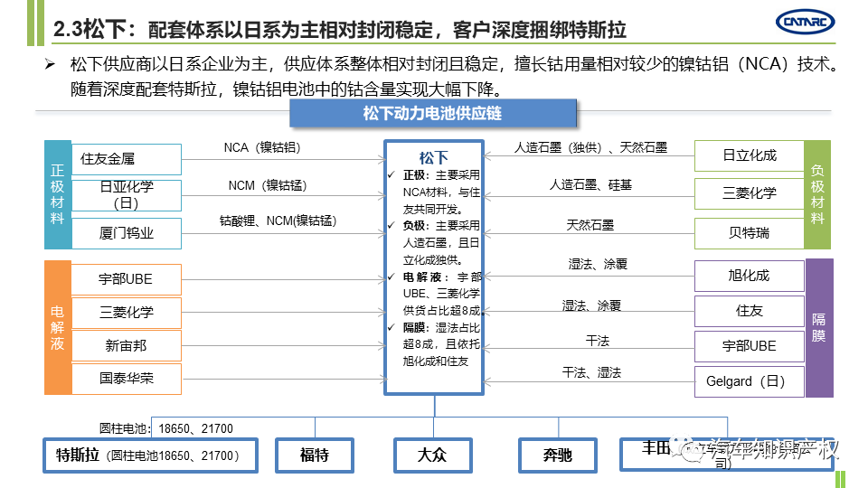
Task: Click the 天然石墨 label near 贝特瑞
Action: tap(590, 225)
